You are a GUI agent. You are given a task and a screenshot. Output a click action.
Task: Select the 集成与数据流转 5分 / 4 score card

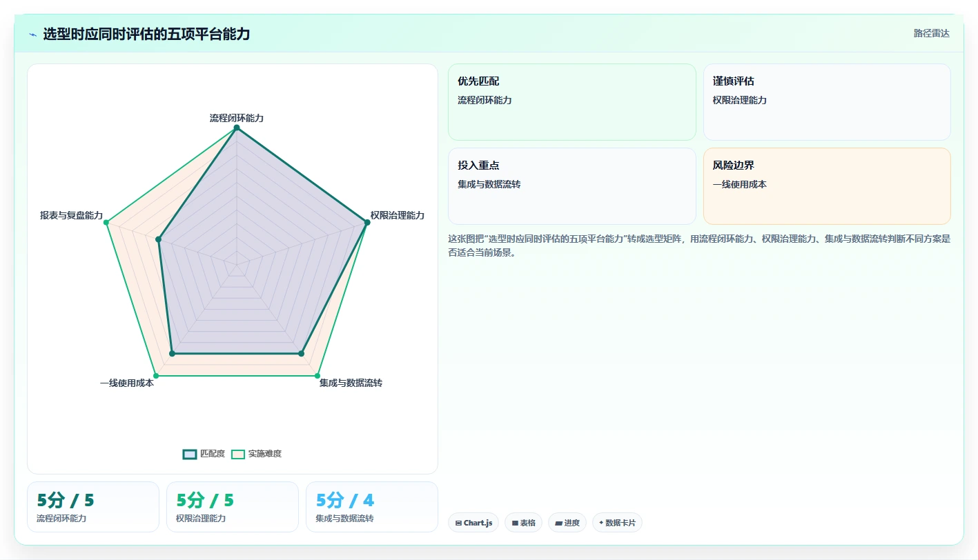click(372, 507)
